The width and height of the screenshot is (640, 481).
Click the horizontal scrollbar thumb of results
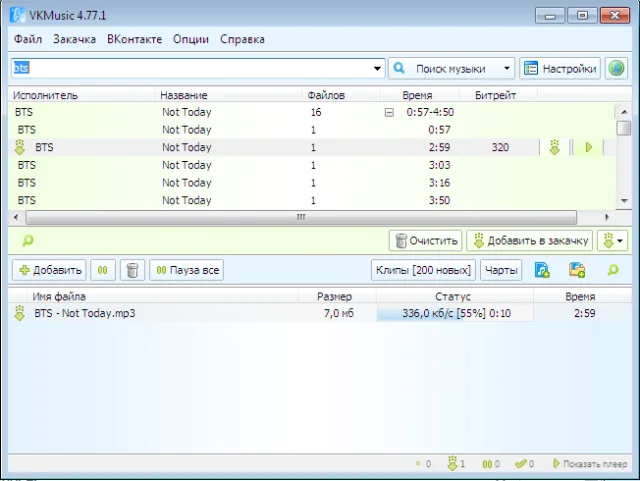tap(301, 217)
